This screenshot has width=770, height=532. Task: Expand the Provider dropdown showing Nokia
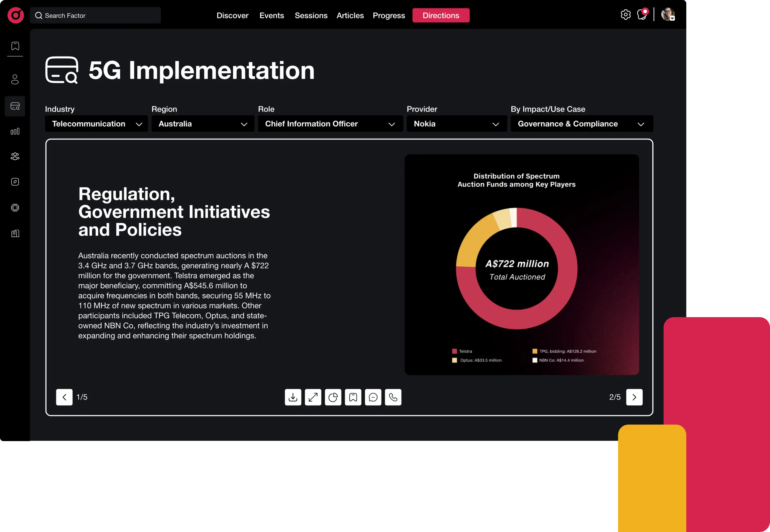(x=457, y=124)
